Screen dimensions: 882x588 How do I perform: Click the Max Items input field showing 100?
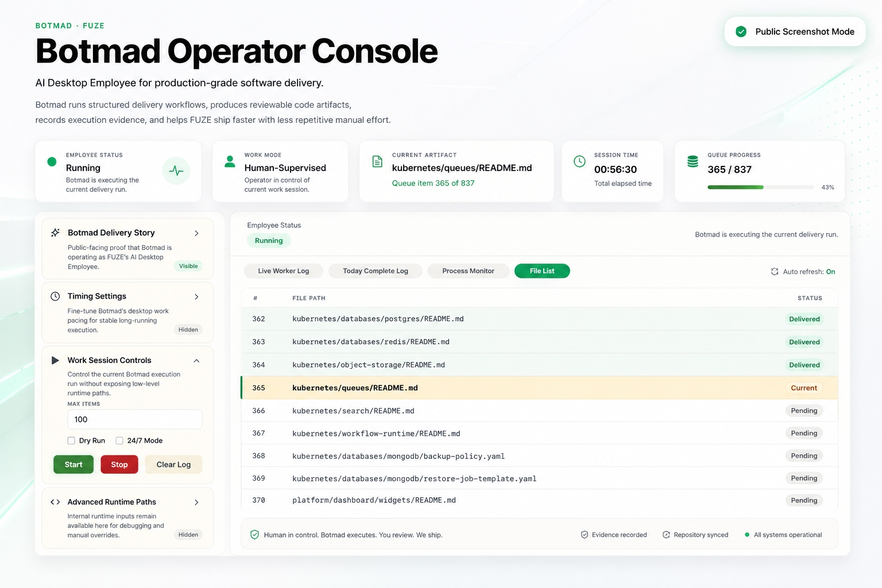coord(135,419)
